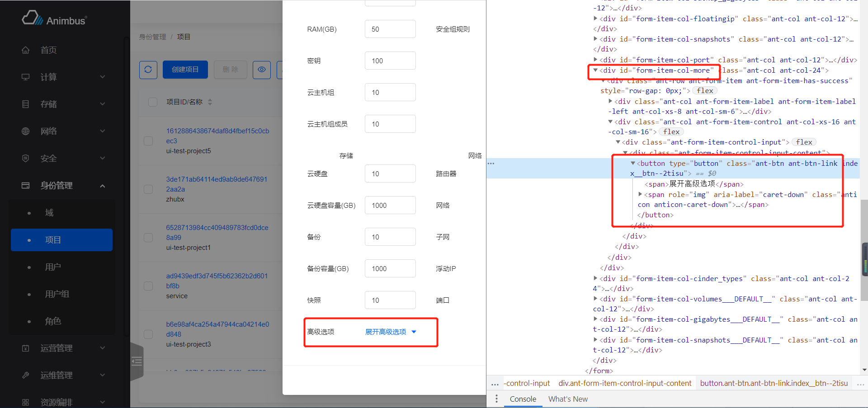
Task: Click the refresh icon button
Action: click(x=148, y=70)
